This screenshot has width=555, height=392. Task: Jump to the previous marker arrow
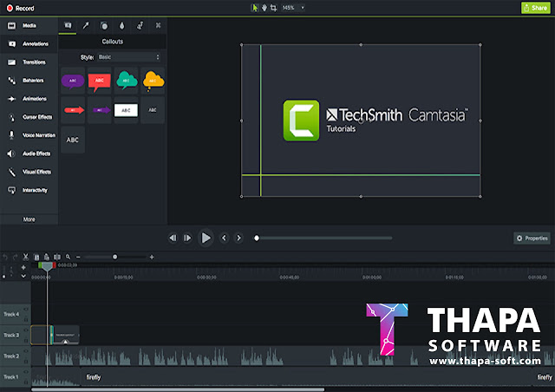224,238
